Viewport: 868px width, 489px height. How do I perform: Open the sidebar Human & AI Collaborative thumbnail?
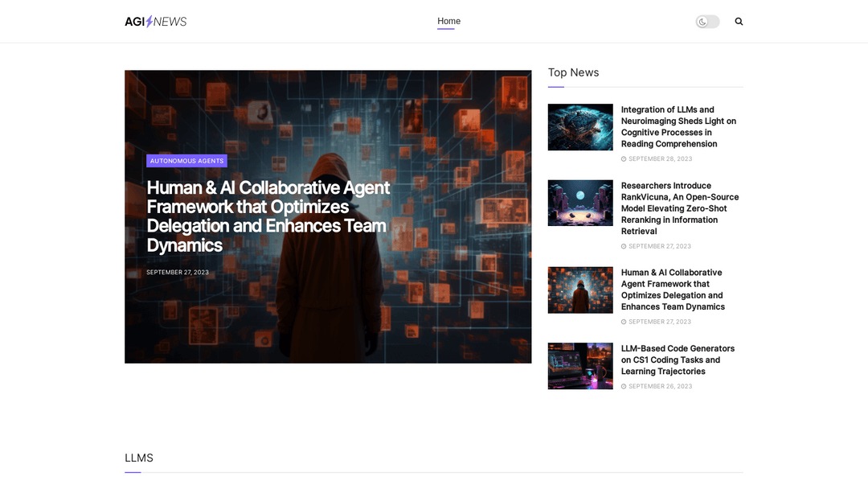pyautogui.click(x=580, y=290)
